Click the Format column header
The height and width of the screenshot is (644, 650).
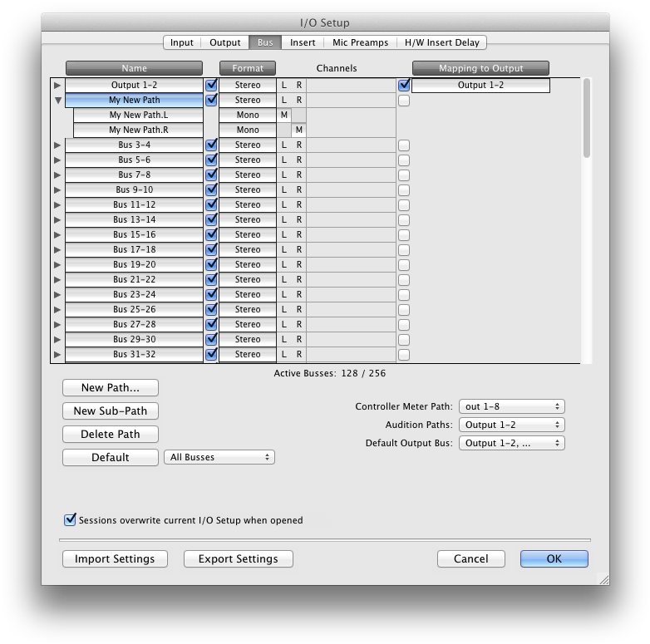(248, 68)
